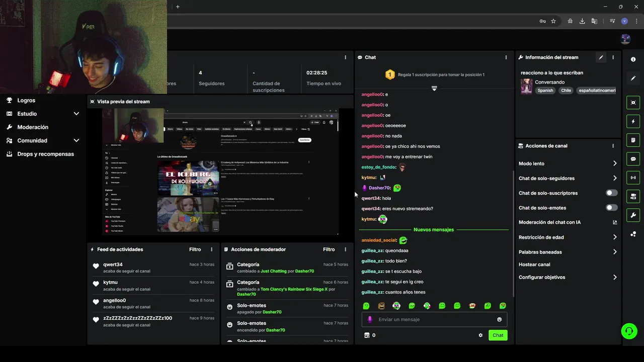Screen dimensions: 644x362
Task: Open chat settings gear icon
Action: click(480, 335)
